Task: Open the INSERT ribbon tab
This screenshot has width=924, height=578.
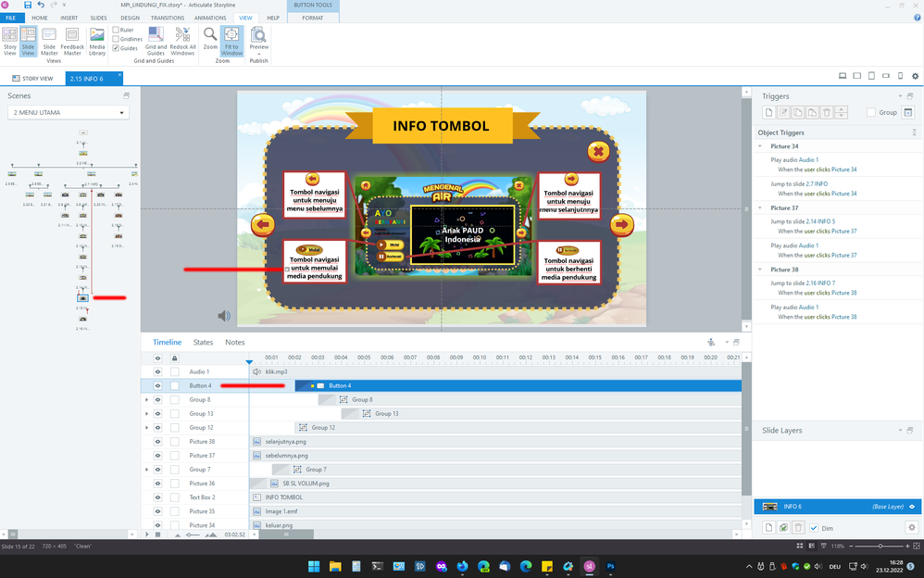Action: [x=69, y=18]
